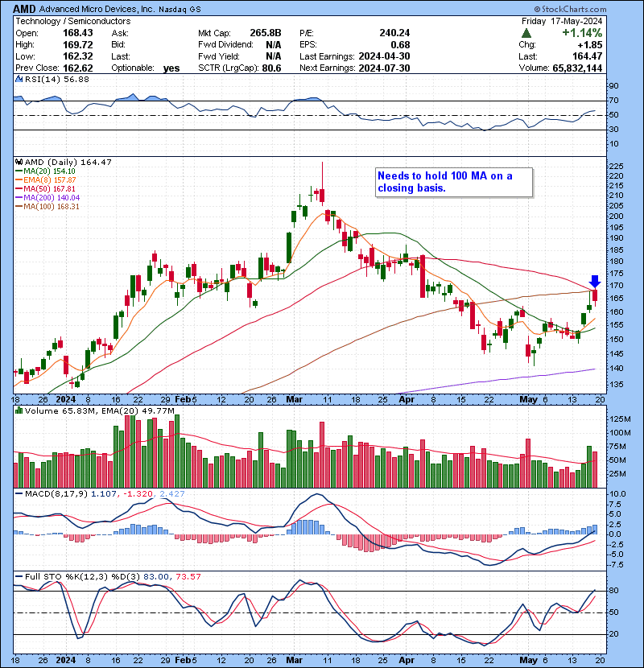
Task: Click the SCTR (LrgCap) value 80.6
Action: click(271, 68)
